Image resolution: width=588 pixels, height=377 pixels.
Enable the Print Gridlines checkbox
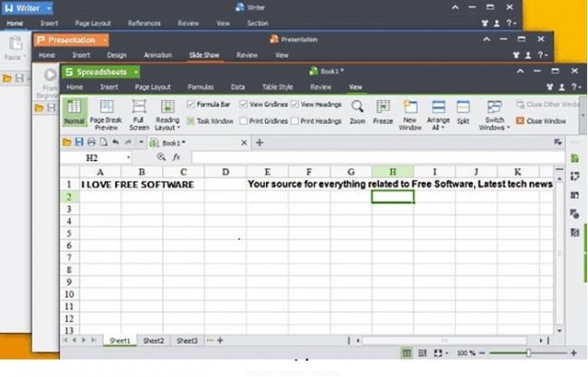(x=243, y=121)
